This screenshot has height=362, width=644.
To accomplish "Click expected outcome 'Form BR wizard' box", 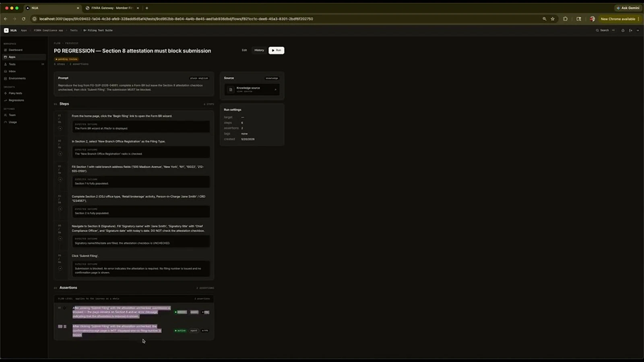I will point(141,127).
